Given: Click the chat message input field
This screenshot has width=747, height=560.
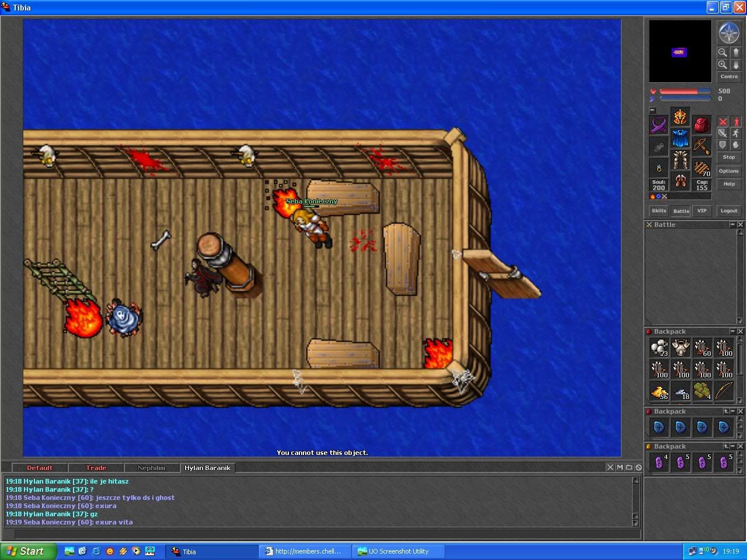Looking at the screenshot, I should 327,534.
